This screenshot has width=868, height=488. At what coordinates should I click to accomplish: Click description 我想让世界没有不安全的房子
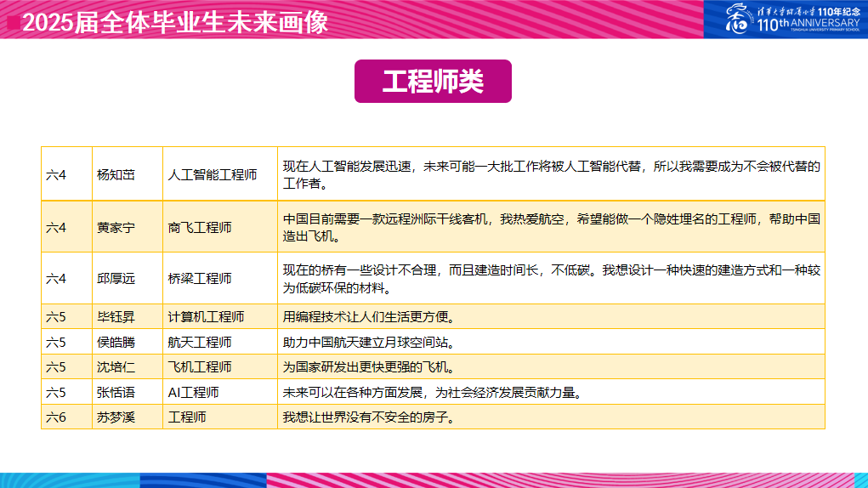(551, 417)
